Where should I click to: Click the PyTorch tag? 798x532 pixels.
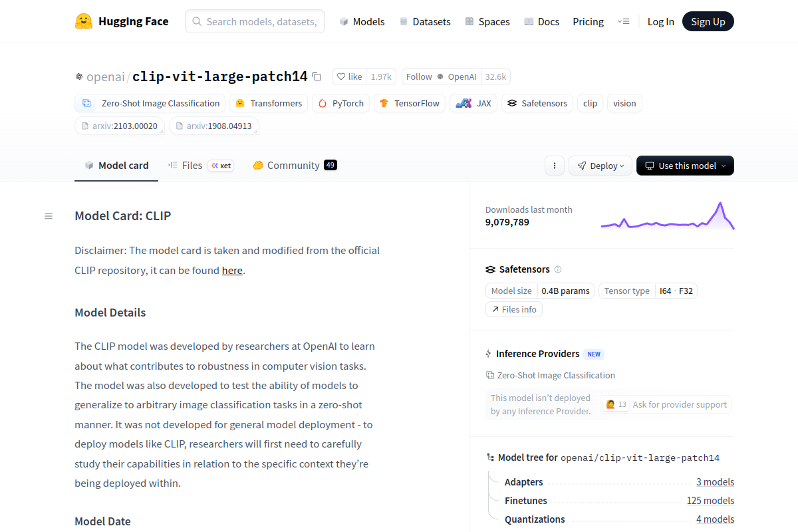[x=341, y=103]
